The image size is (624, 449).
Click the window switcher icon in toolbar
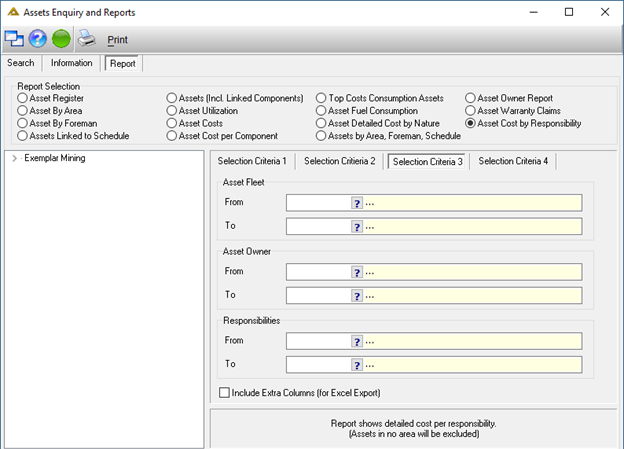click(x=14, y=39)
